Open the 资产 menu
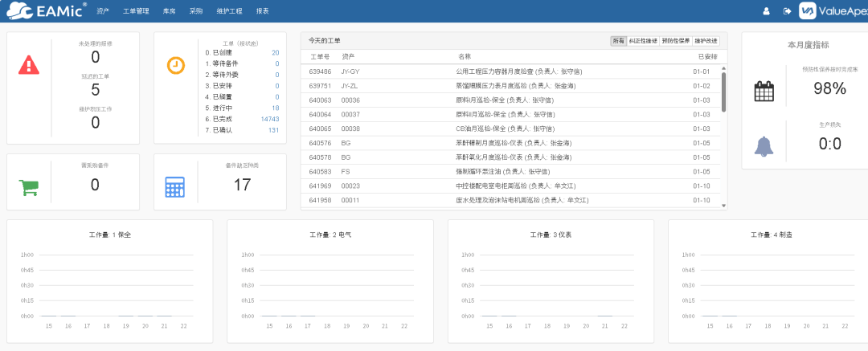 pos(103,11)
